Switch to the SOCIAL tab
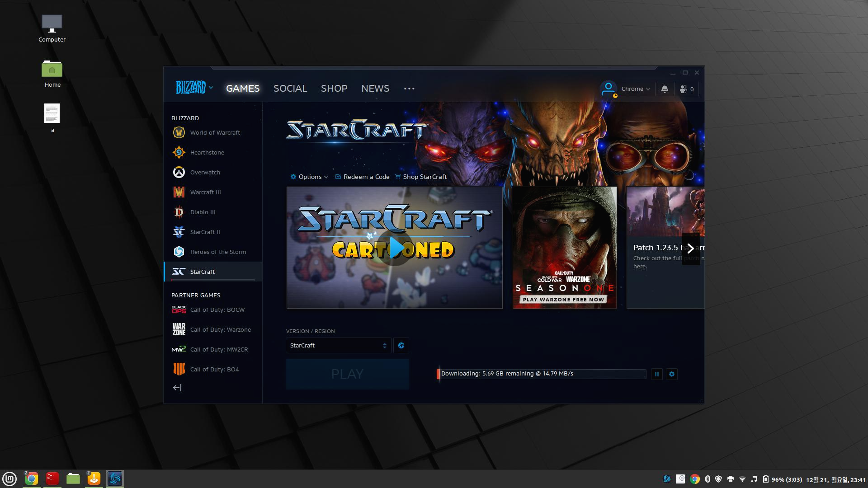This screenshot has height=488, width=868. click(290, 89)
